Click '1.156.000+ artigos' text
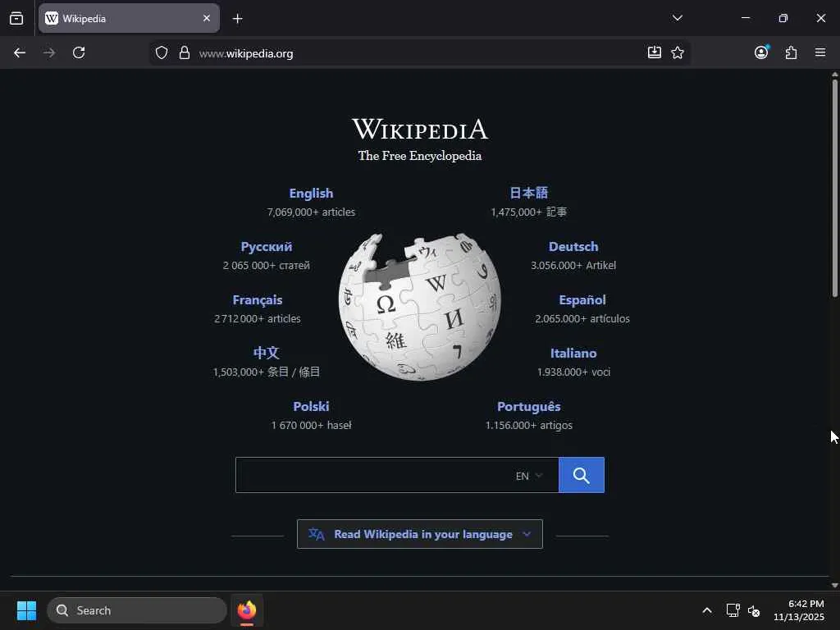Viewport: 840px width, 630px height. click(x=529, y=426)
